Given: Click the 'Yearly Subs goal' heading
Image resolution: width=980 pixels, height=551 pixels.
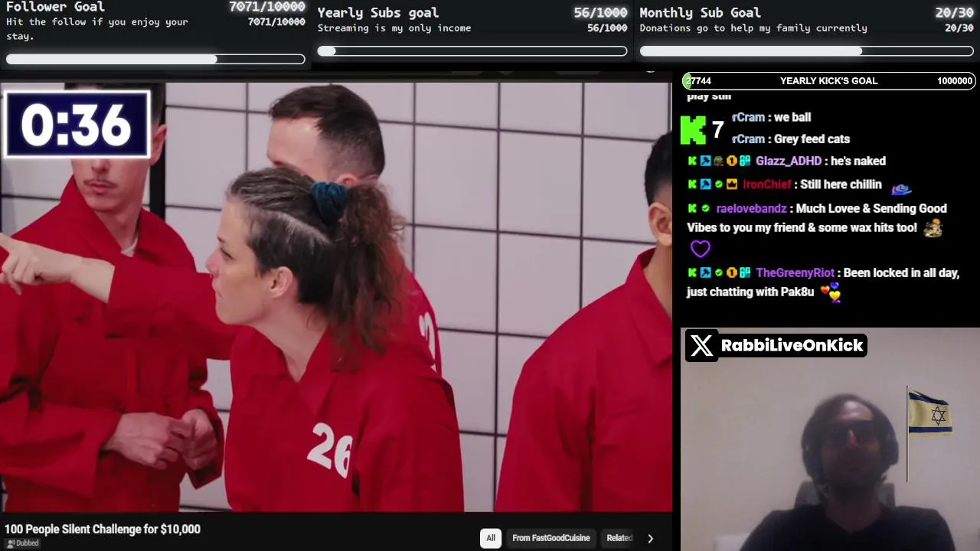Looking at the screenshot, I should (x=378, y=12).
